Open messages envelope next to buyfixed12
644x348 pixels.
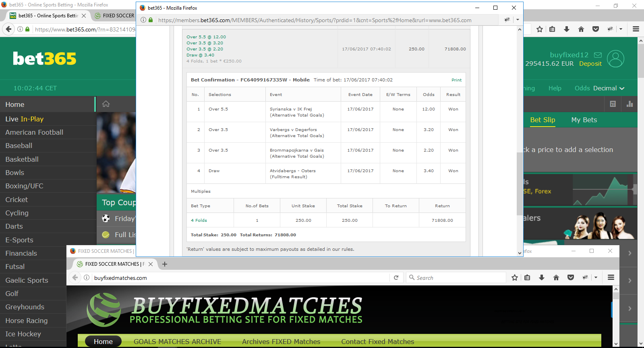pos(598,55)
